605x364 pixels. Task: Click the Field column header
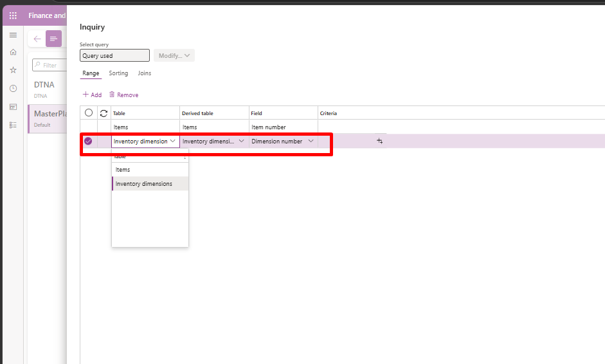[x=284, y=113]
